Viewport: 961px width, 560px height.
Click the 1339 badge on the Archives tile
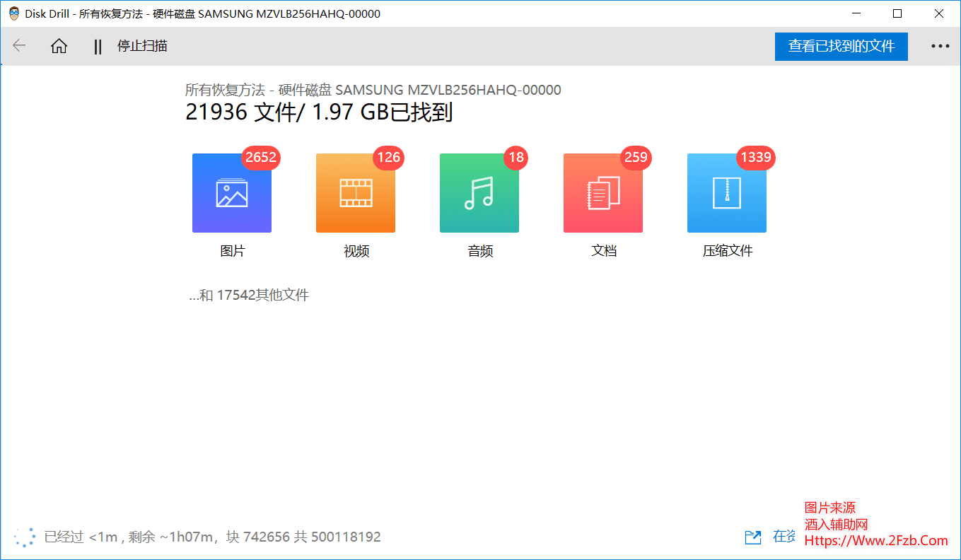coord(755,158)
